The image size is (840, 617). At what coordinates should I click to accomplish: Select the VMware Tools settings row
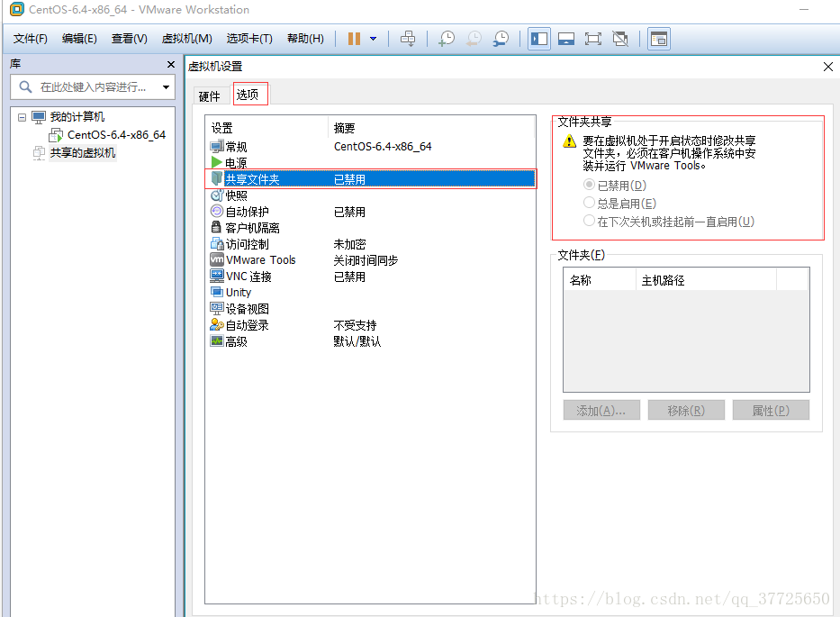pos(370,260)
